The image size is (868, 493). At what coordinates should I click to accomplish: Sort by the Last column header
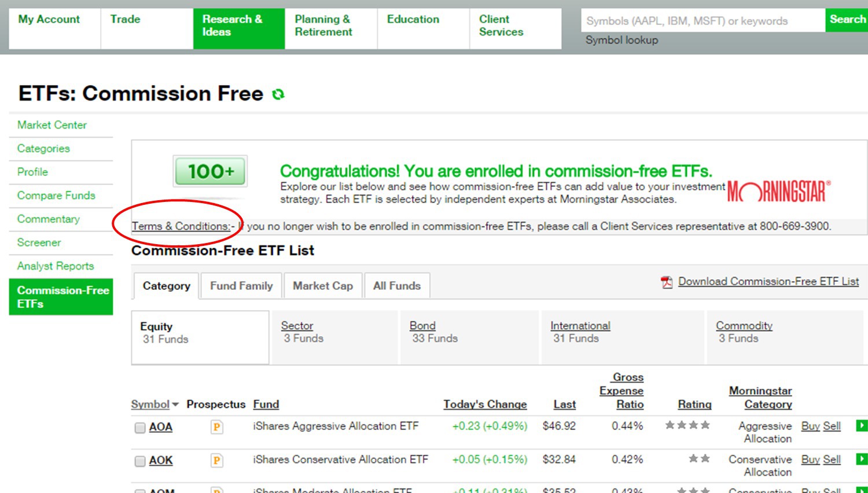565,404
